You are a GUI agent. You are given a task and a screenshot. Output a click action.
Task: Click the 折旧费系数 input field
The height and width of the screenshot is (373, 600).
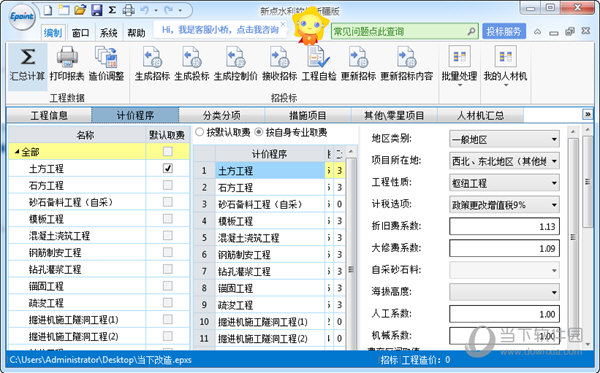[504, 226]
